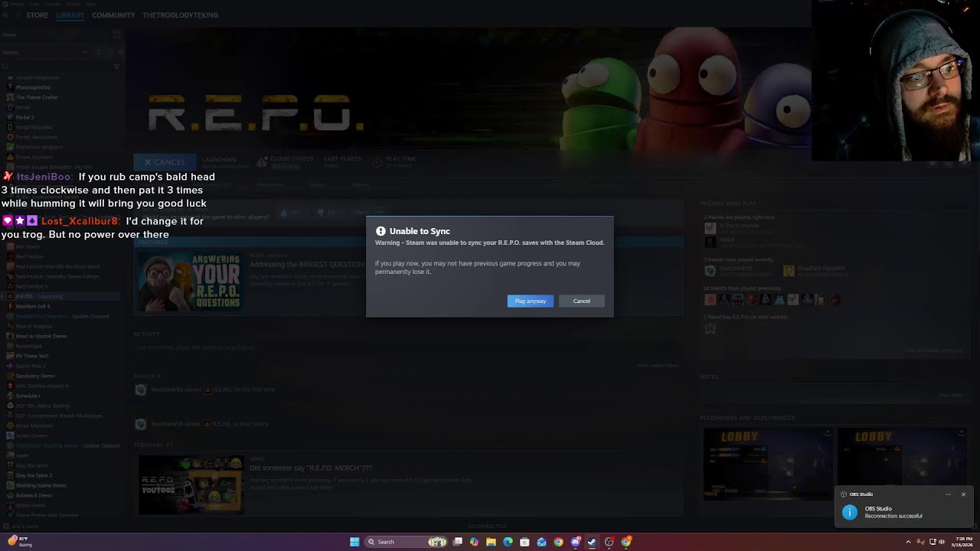Viewport: 980px width, 551px height.
Task: Click Add a Game link
Action: (21, 527)
